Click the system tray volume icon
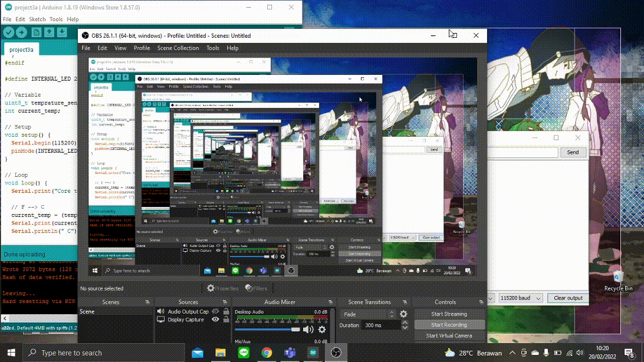 click(x=580, y=353)
